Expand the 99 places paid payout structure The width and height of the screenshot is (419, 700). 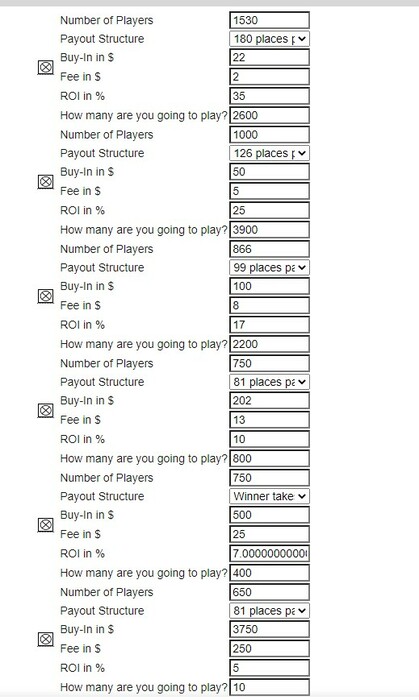[x=270, y=267]
